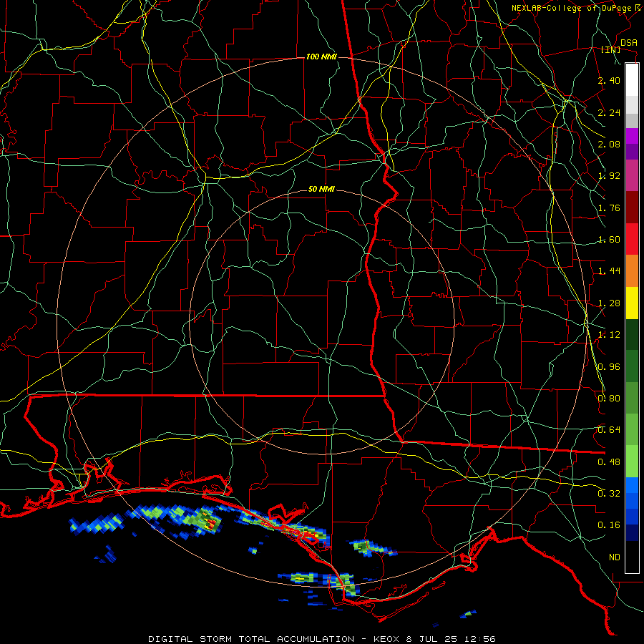This screenshot has height=644, width=644.
Task: Click the 1.12 legend value
Action: pyautogui.click(x=609, y=335)
